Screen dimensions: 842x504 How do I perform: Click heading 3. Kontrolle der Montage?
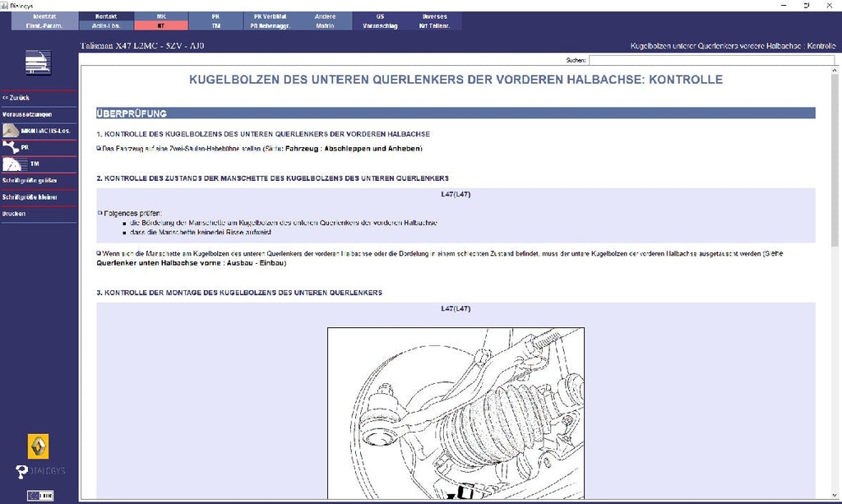239,293
